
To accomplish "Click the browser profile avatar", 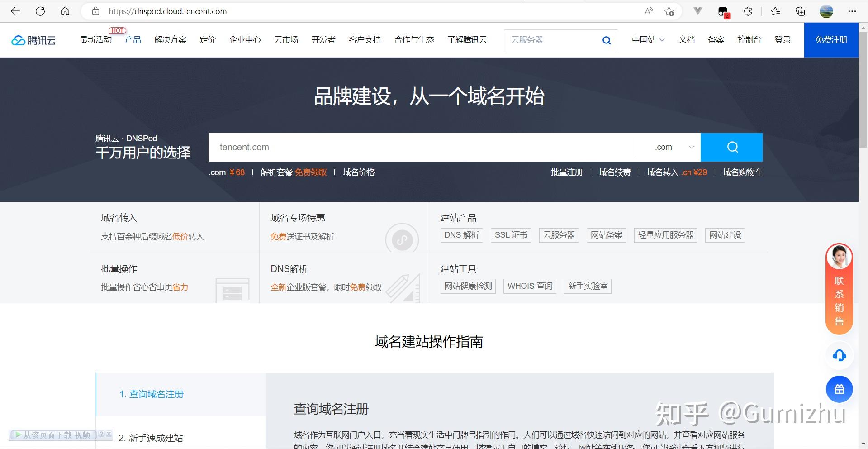I will [x=826, y=11].
